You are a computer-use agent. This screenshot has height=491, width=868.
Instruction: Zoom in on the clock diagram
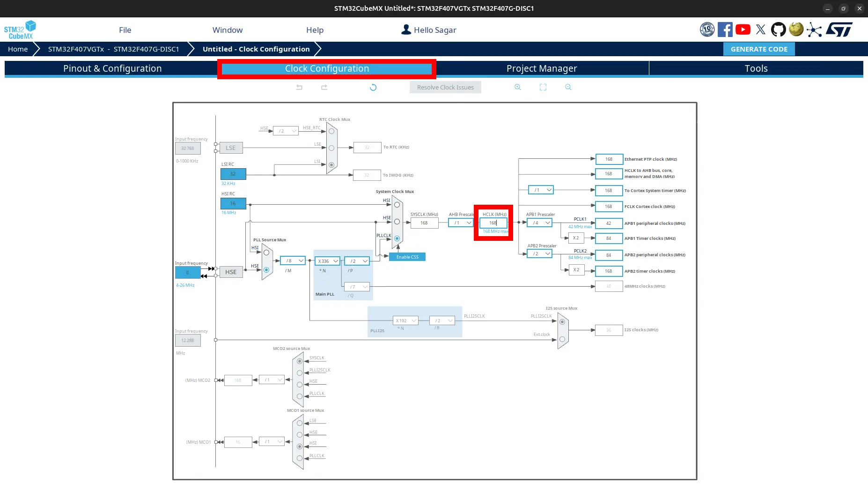[x=518, y=87]
